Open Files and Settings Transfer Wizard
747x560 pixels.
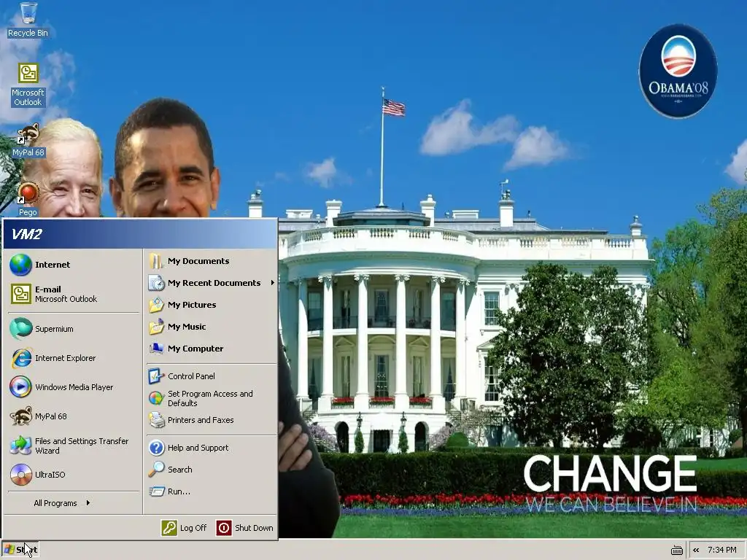(74, 446)
